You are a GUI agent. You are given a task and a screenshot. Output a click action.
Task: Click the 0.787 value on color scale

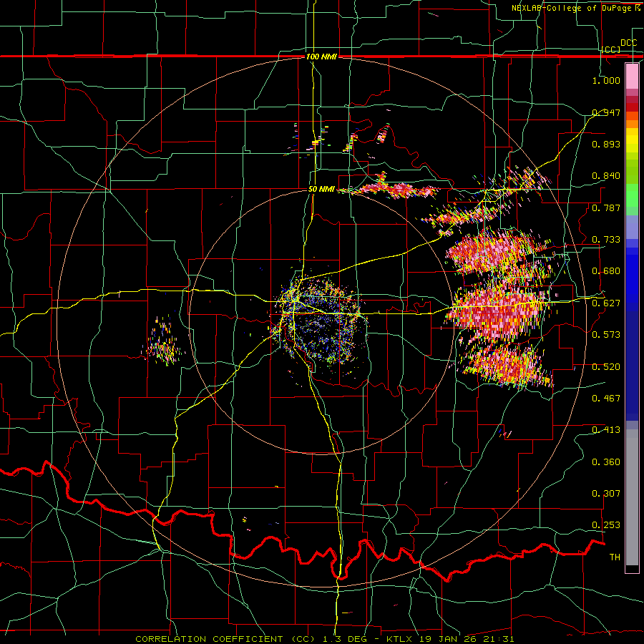(606, 208)
